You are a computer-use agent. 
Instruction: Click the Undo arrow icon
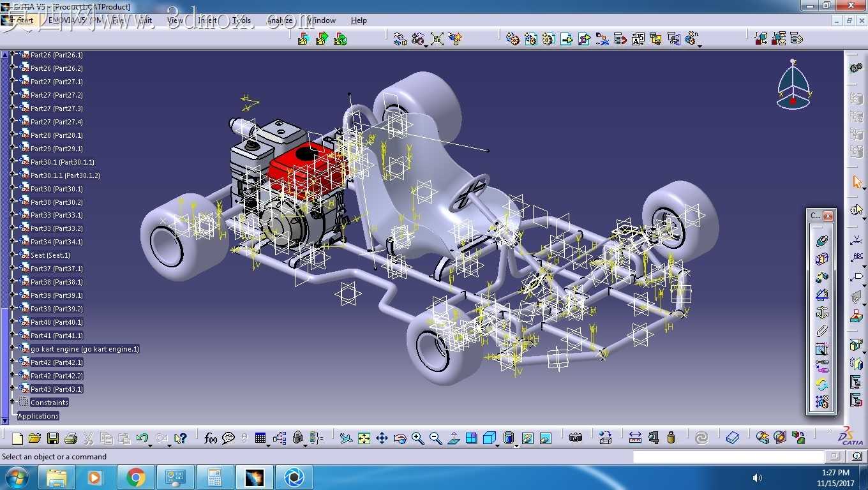(142, 438)
